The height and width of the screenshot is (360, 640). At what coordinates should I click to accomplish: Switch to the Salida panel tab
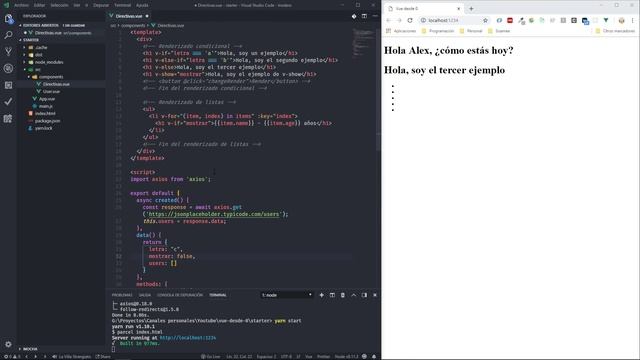(x=145, y=295)
